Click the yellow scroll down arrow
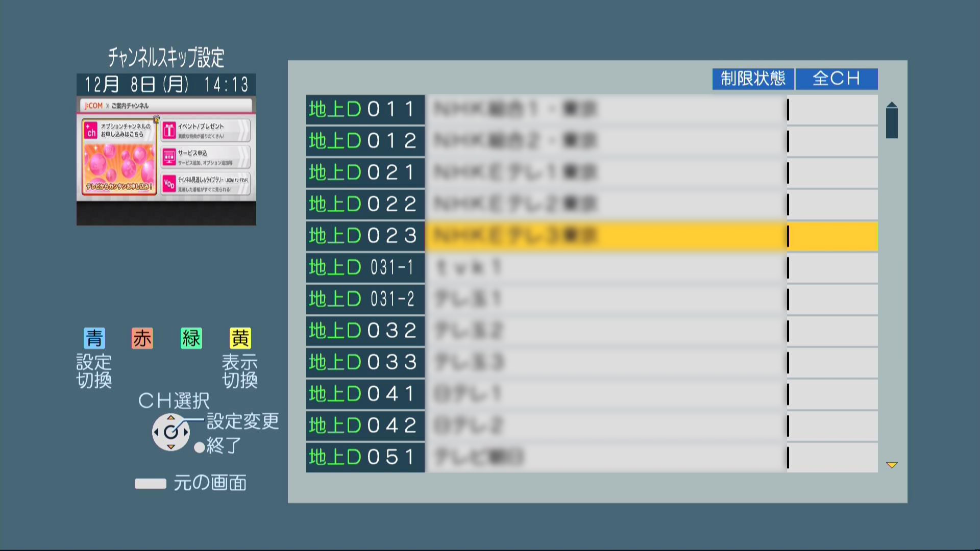 [x=892, y=465]
